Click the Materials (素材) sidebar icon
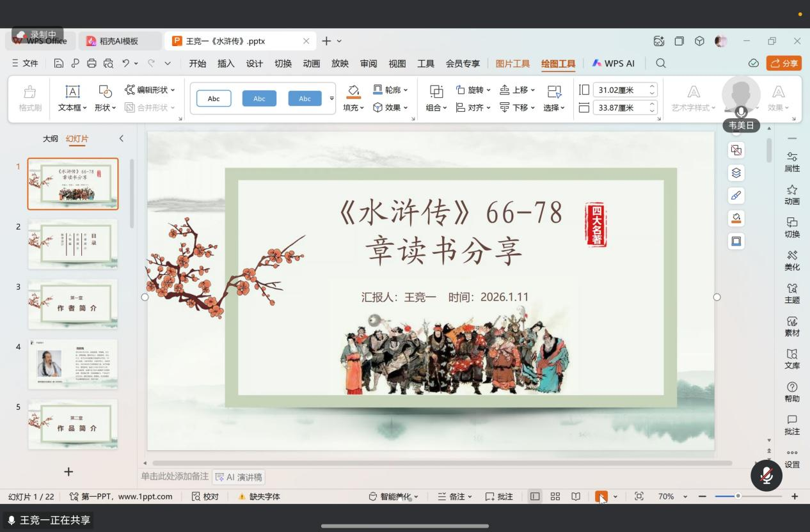Image resolution: width=810 pixels, height=532 pixels. click(x=791, y=325)
